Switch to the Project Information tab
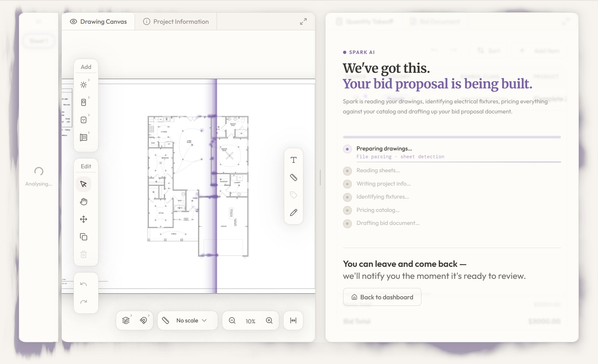The height and width of the screenshot is (364, 598). 176,21
